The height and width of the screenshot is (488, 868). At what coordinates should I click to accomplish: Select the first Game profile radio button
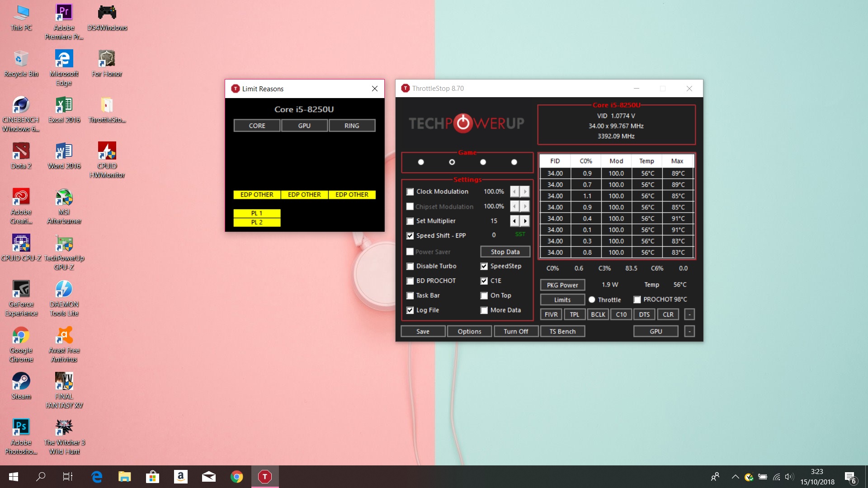click(421, 162)
